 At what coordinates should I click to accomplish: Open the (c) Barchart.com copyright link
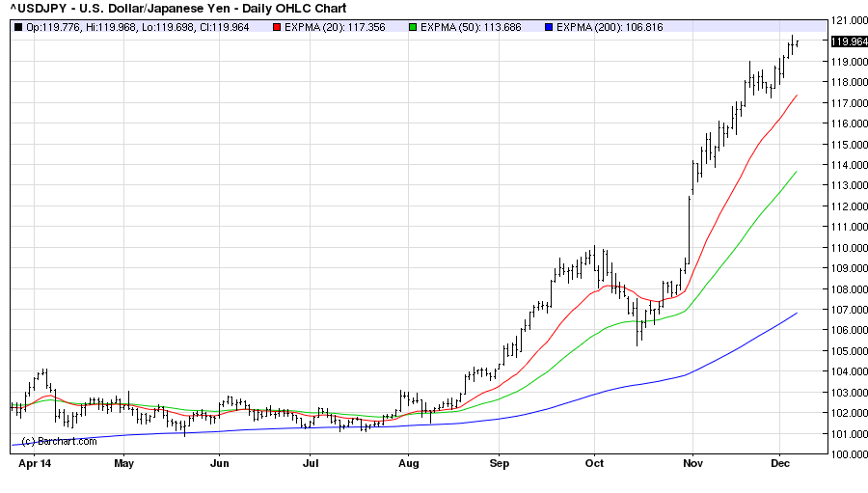[59, 441]
